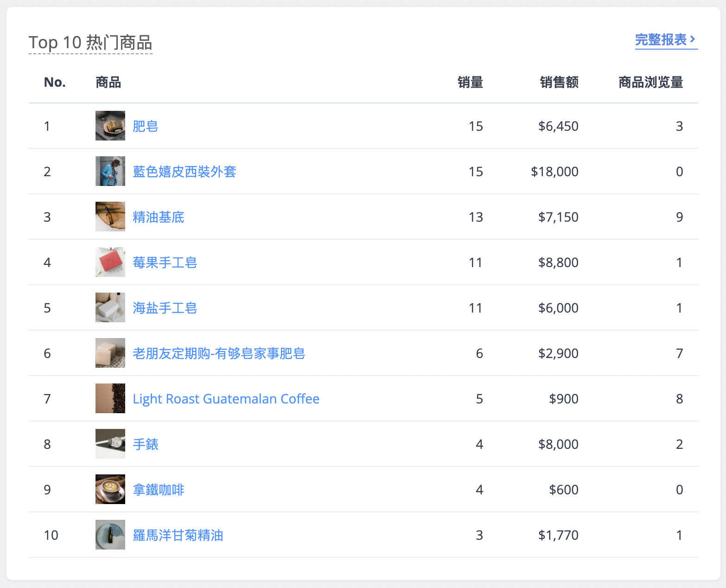
Task: Open the 藍色嬉皮西裝外套 product link
Action: tap(185, 172)
